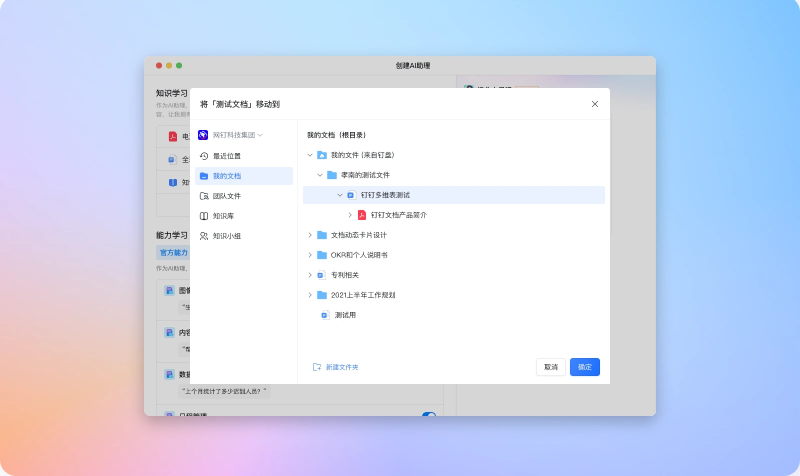This screenshot has width=800, height=476.
Task: Collapse the 我的文件 (来自钉盘) tree node
Action: click(309, 155)
